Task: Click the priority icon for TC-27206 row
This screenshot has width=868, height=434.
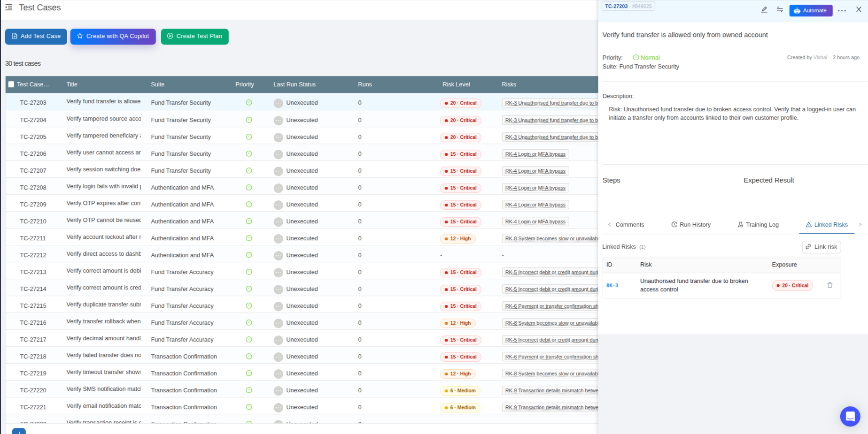Action: pos(249,153)
